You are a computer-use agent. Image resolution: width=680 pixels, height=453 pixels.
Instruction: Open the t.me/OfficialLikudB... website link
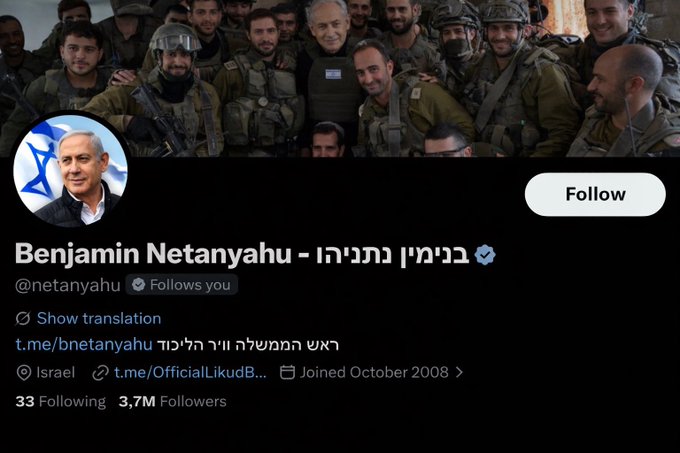coord(190,372)
